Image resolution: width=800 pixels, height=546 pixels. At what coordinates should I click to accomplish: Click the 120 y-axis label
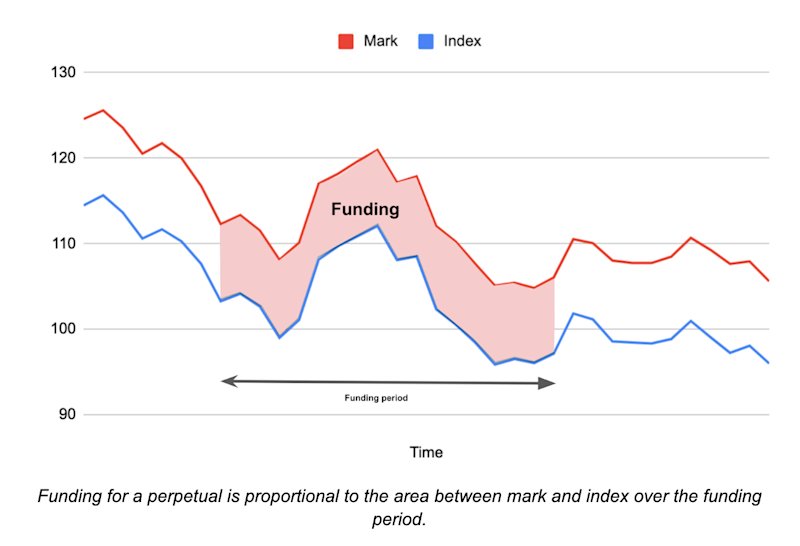point(63,158)
